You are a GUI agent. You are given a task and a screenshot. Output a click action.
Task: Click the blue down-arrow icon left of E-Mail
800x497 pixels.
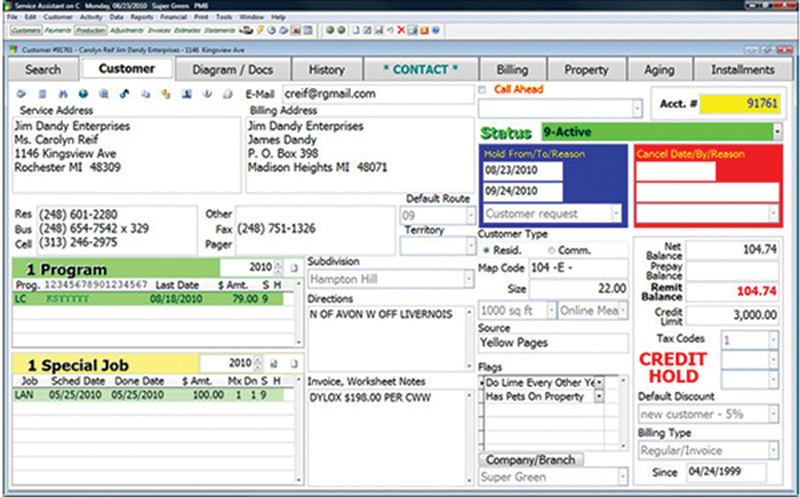207,94
